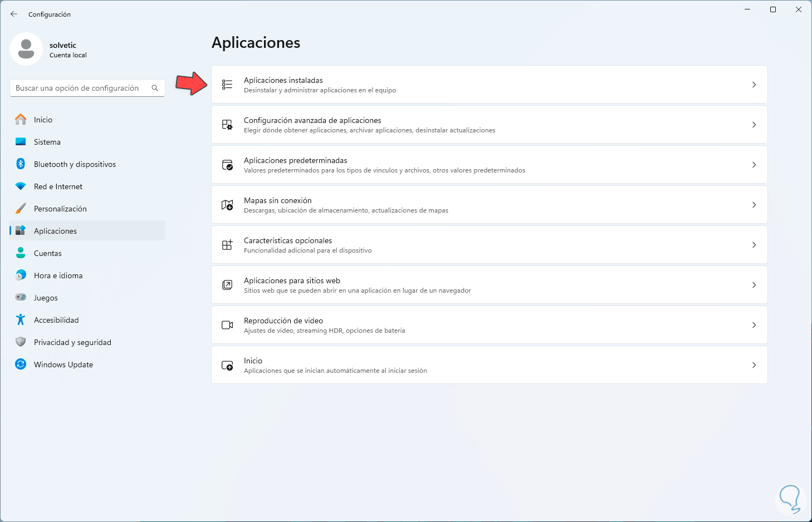This screenshot has width=812, height=522.
Task: Expand Aplicaciones instaladas chevron
Action: click(754, 85)
